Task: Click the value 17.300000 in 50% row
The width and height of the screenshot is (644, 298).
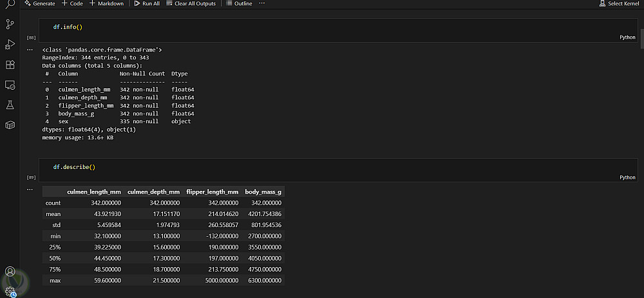Action: click(x=167, y=259)
